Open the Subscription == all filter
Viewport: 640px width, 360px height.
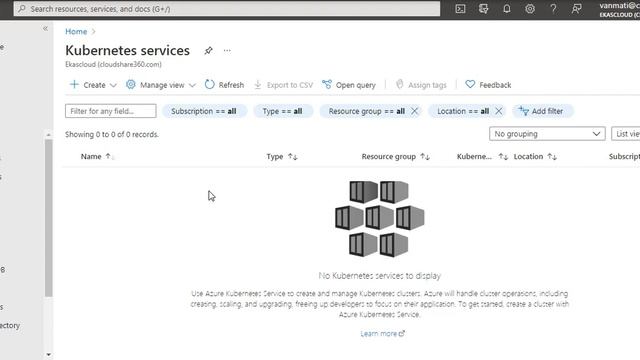(x=204, y=111)
